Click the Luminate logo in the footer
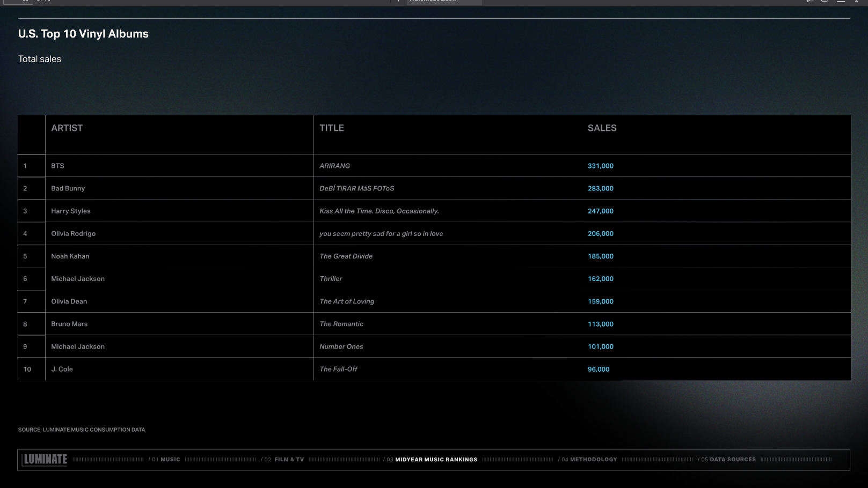 (45, 460)
